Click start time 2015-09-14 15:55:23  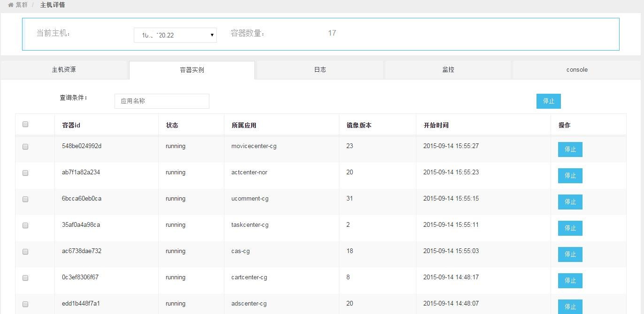pyautogui.click(x=451, y=172)
